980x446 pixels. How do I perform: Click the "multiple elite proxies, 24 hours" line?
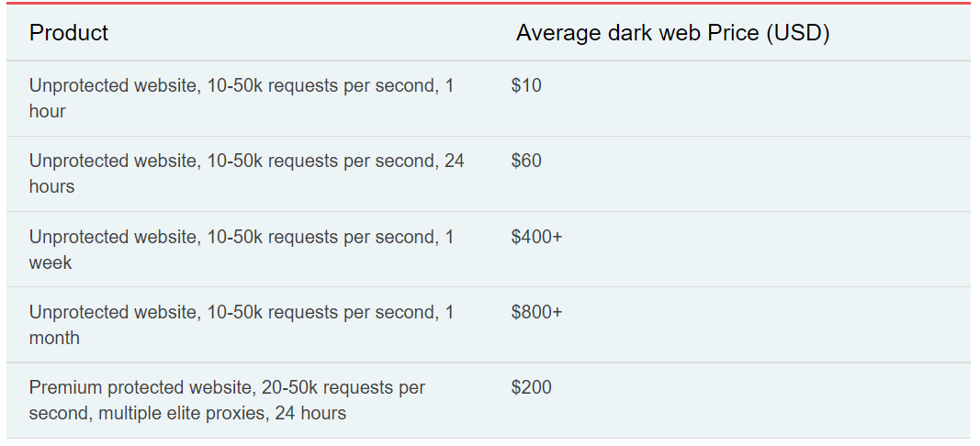(187, 413)
